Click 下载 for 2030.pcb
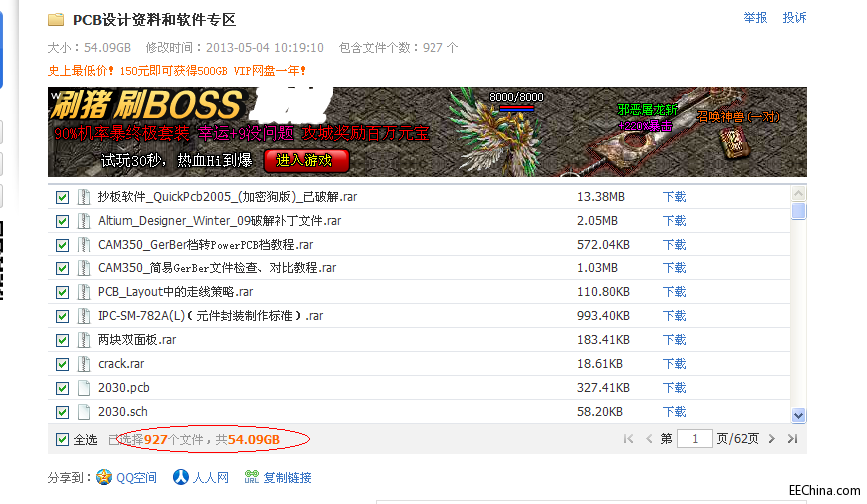Image resolution: width=867 pixels, height=504 pixels. tap(674, 388)
